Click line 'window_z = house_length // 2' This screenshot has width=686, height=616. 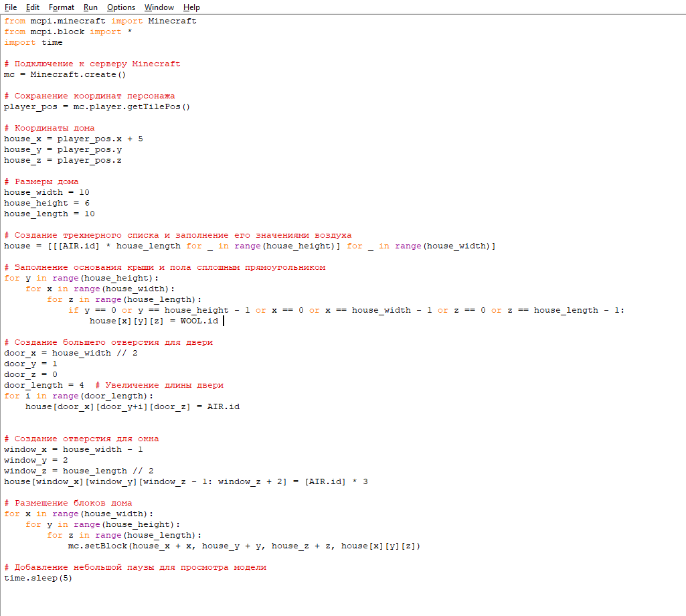coord(79,471)
